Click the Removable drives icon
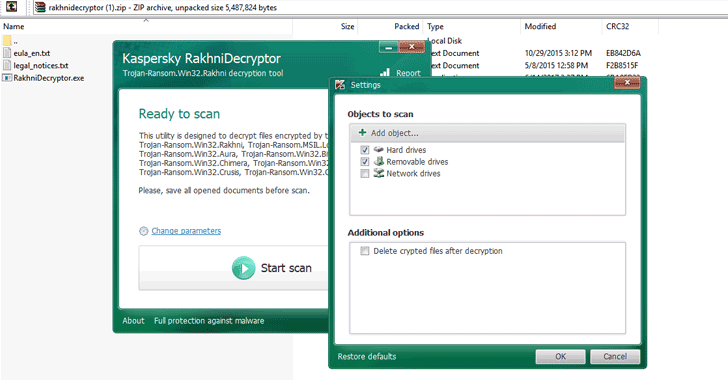This screenshot has height=380, width=728. click(379, 161)
